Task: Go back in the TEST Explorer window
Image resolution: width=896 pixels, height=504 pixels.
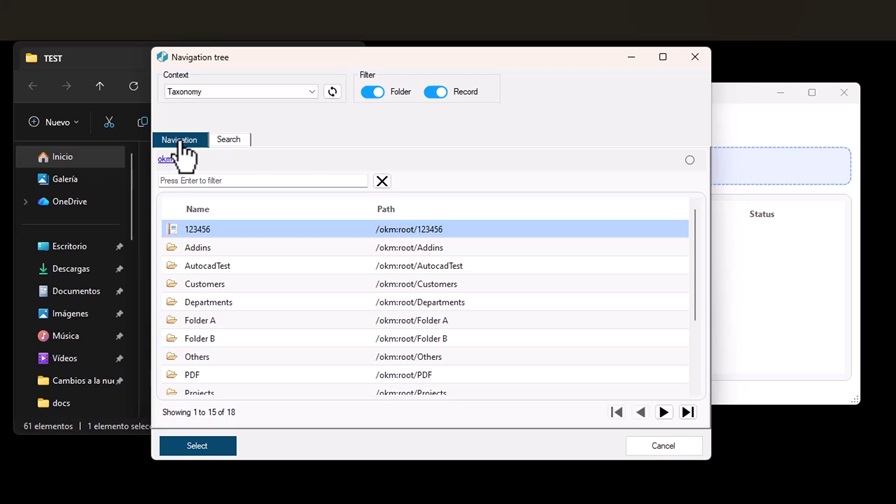Action: [33, 86]
